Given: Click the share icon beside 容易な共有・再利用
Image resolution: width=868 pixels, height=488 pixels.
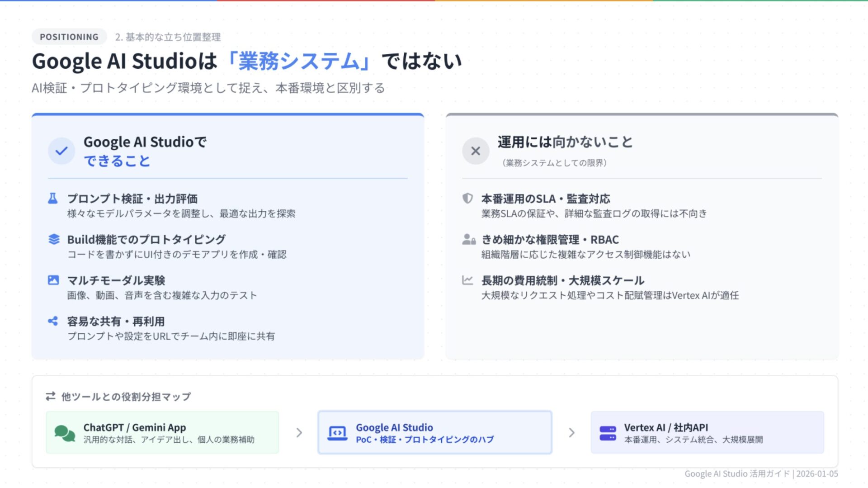Looking at the screenshot, I should click(x=53, y=321).
